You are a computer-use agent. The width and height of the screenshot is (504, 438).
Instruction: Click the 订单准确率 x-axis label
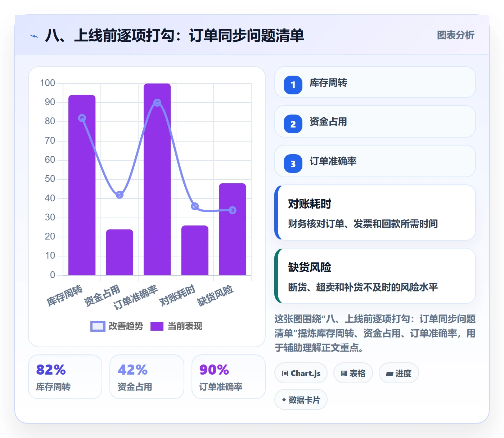pos(135,298)
